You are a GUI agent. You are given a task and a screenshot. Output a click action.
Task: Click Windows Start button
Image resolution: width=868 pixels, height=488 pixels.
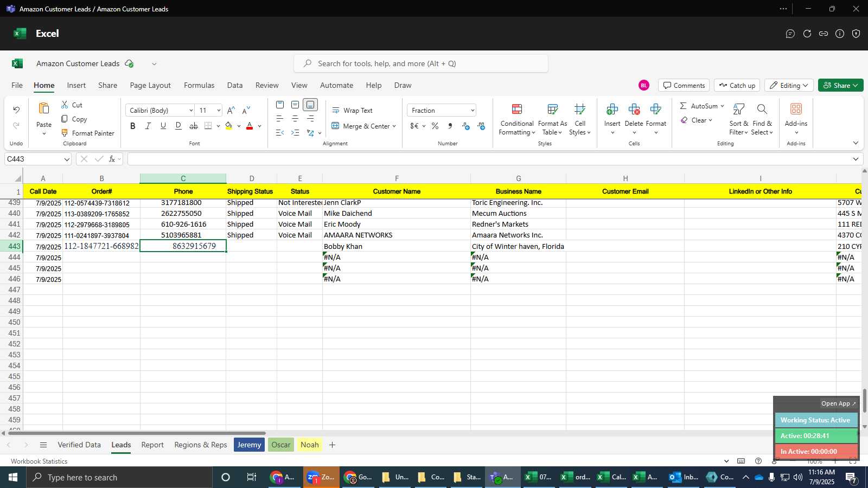13,477
